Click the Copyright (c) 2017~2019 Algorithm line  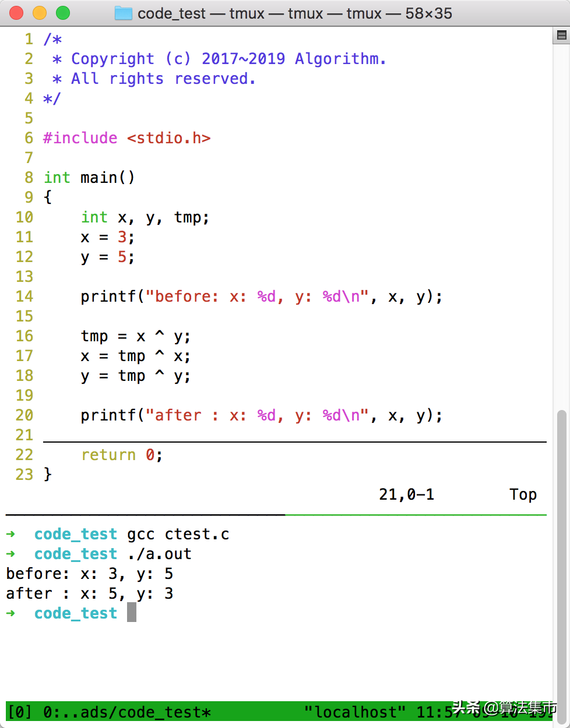[220, 59]
